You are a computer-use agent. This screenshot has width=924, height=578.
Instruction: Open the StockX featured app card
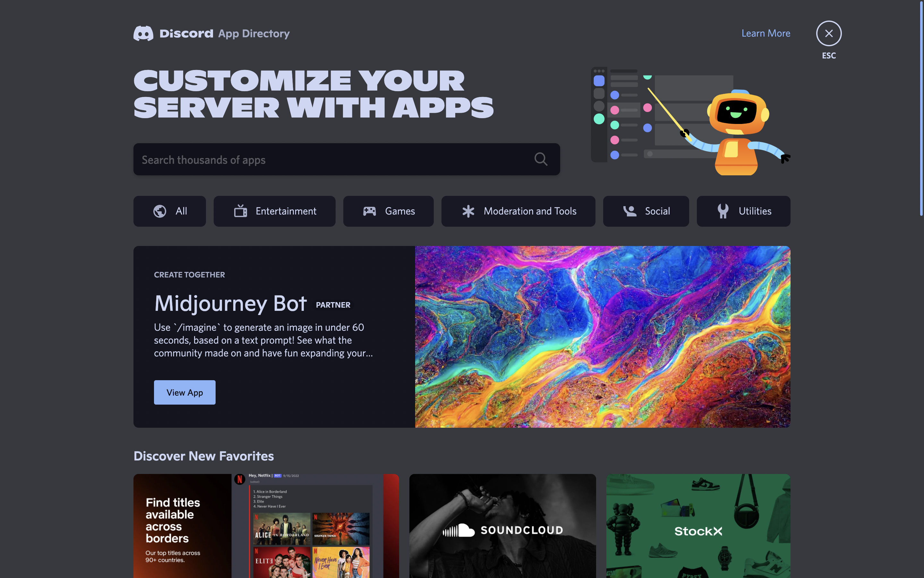click(x=698, y=526)
